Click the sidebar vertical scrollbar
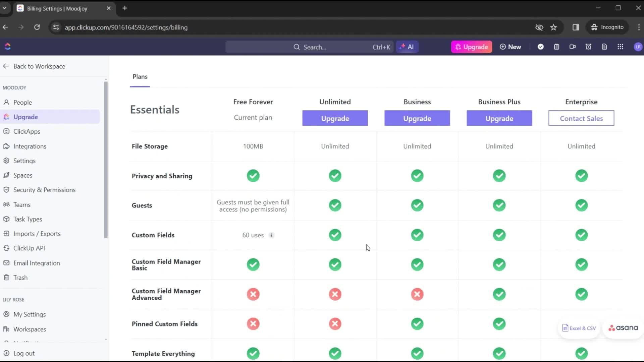644x362 pixels. click(106, 159)
